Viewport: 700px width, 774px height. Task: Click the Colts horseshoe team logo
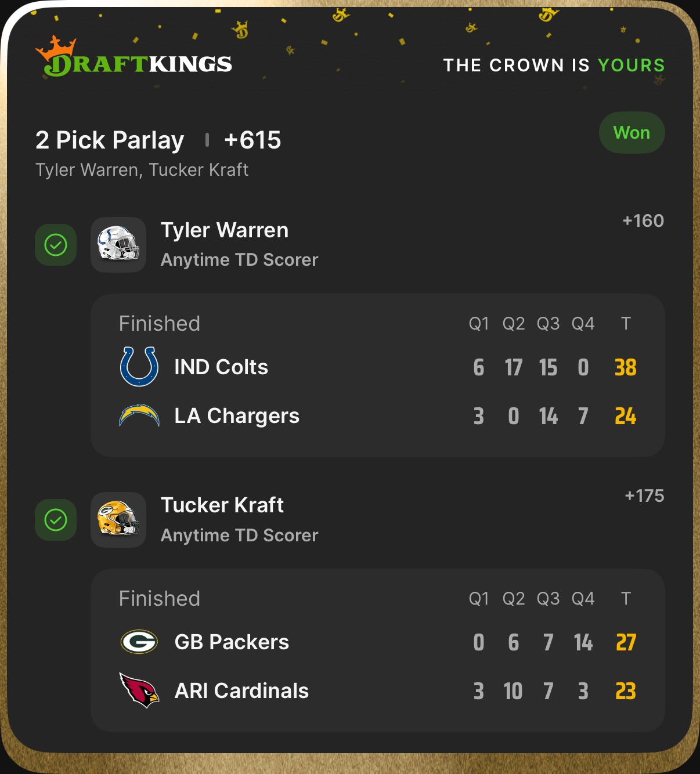click(x=139, y=367)
